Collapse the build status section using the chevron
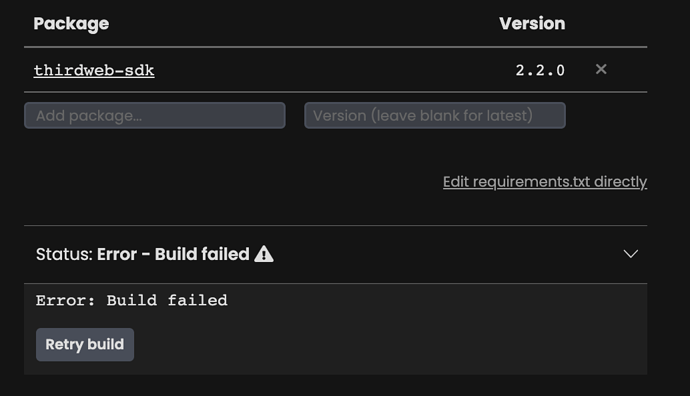The height and width of the screenshot is (396, 690). [631, 254]
